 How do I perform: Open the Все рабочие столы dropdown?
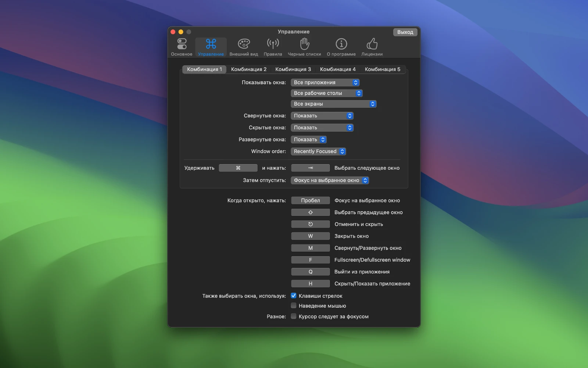[x=326, y=93]
